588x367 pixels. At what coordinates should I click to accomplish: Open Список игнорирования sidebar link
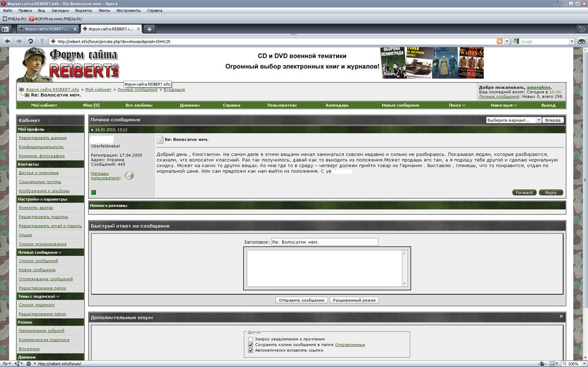click(42, 244)
